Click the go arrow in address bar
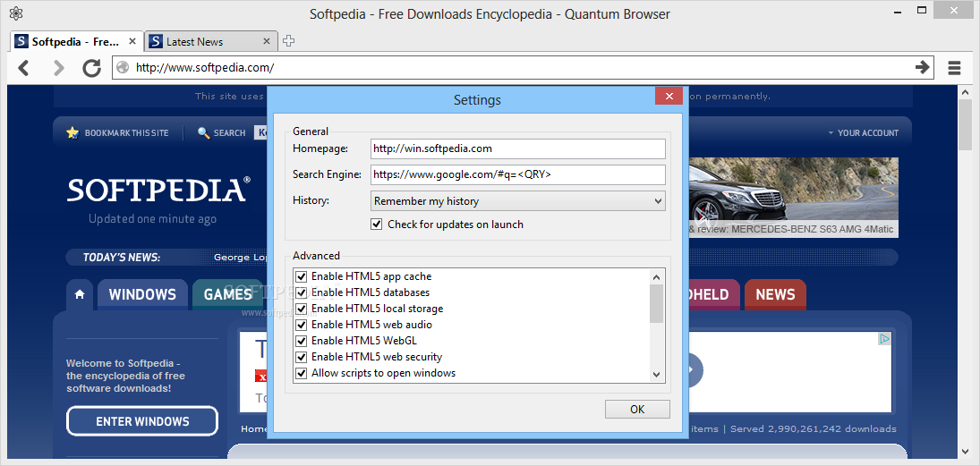Image resolution: width=980 pixels, height=466 pixels. pyautogui.click(x=922, y=67)
